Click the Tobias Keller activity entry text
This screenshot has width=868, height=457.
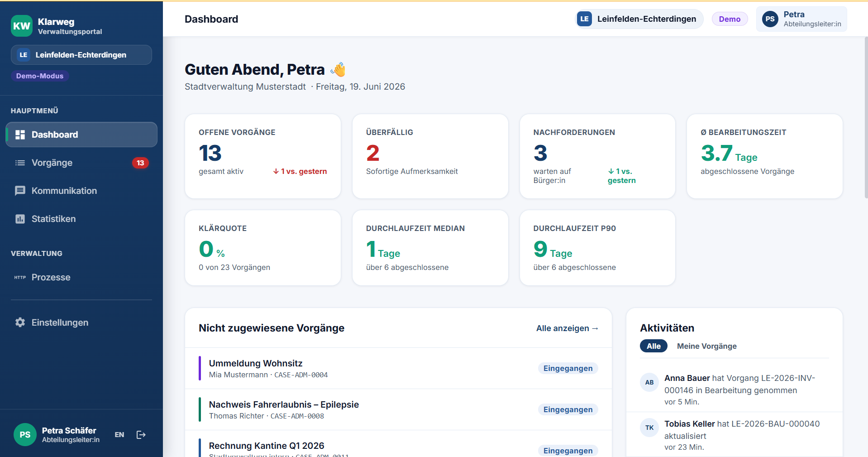pyautogui.click(x=742, y=430)
